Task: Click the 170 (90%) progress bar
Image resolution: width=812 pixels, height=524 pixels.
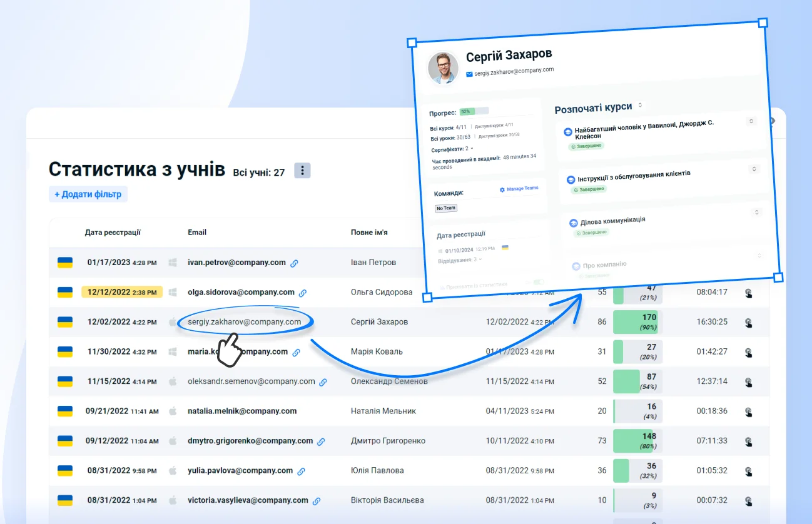Action: (x=637, y=322)
